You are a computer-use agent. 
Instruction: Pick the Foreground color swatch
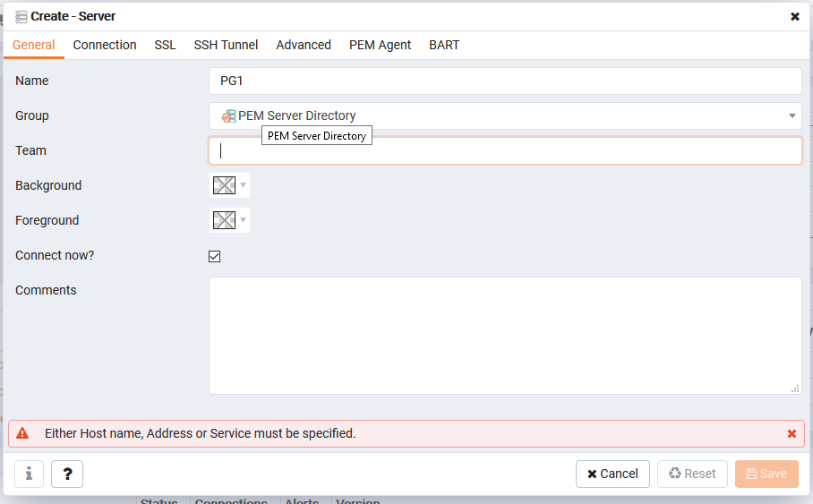224,220
